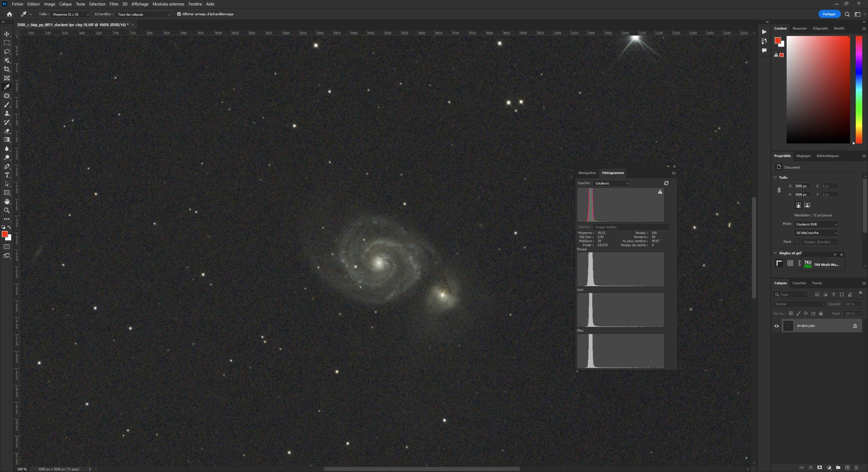868x472 pixels.
Task: Switch to the Couches tab
Action: point(799,283)
